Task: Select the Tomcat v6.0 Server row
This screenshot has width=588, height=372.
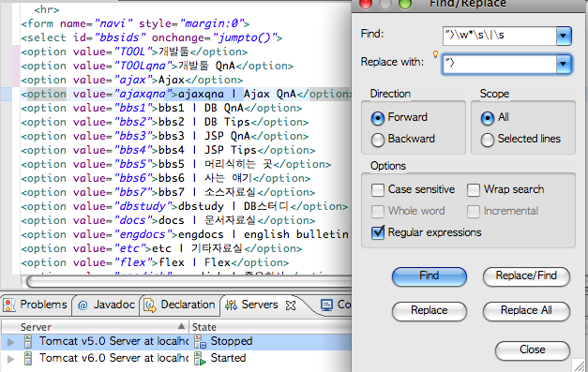Action: pyautogui.click(x=176, y=359)
